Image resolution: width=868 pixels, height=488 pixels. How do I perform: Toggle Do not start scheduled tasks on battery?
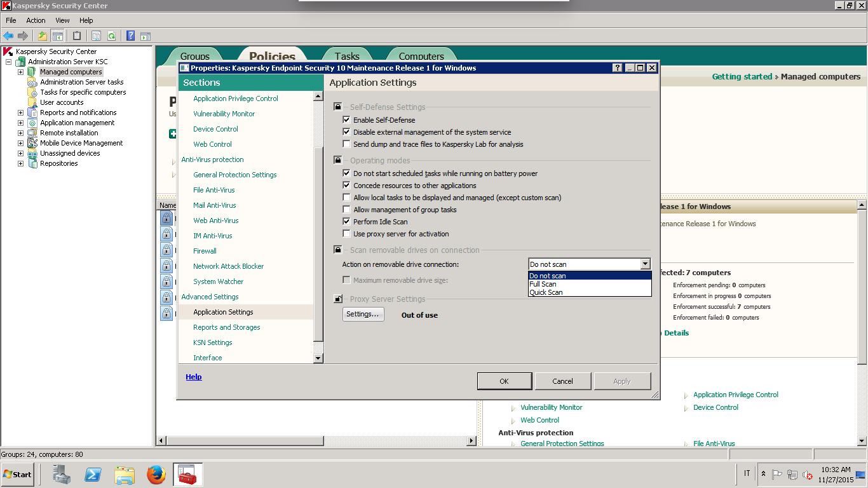pos(346,173)
